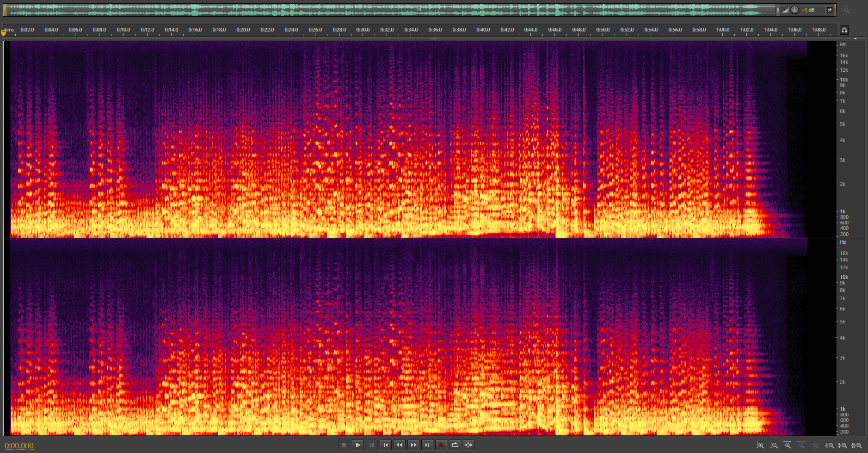Image resolution: width=868 pixels, height=453 pixels.
Task: Start recording with the red Record button
Action: tap(441, 445)
